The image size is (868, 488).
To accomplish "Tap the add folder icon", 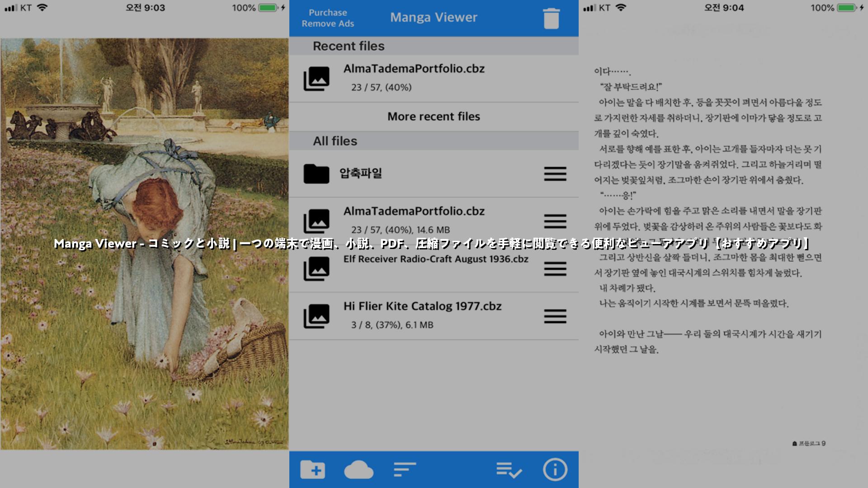I will point(313,469).
